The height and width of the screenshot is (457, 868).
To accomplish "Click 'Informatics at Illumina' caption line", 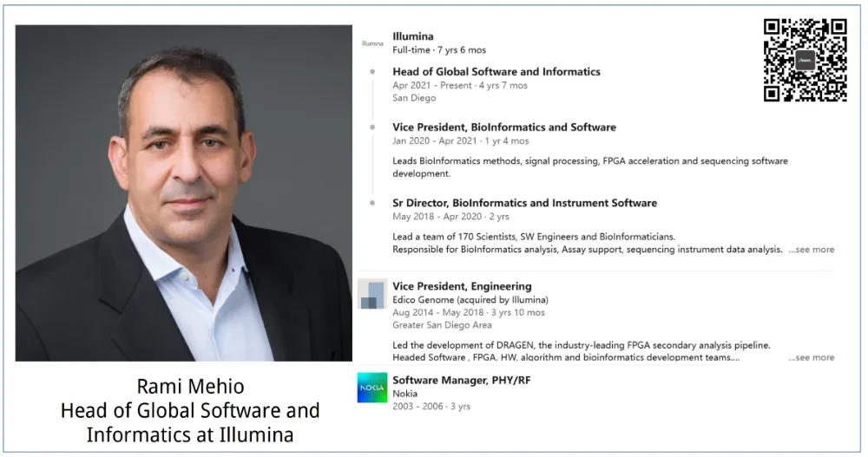I will point(190,434).
